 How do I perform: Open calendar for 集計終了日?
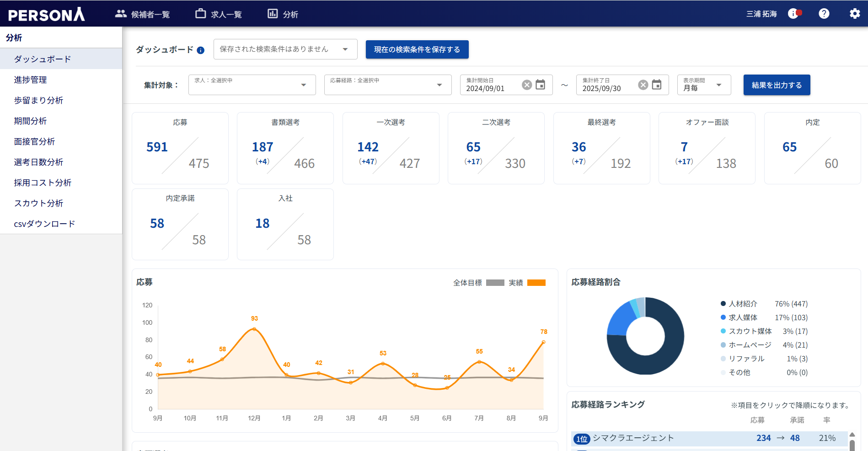[x=657, y=85]
